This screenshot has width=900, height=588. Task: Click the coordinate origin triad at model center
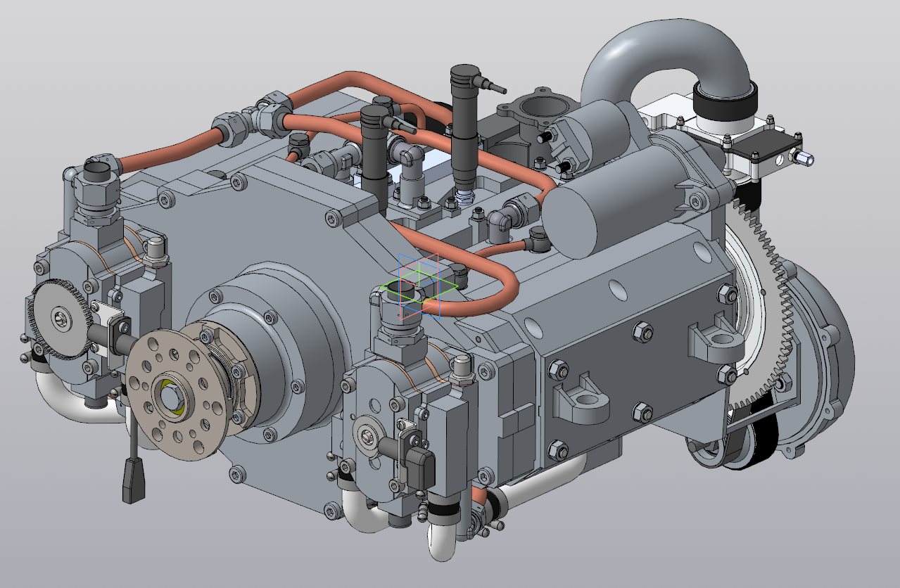tap(418, 287)
